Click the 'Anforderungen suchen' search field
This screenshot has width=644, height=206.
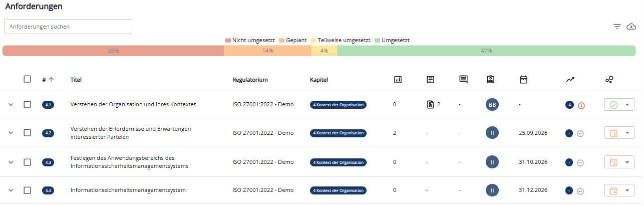pyautogui.click(x=68, y=27)
